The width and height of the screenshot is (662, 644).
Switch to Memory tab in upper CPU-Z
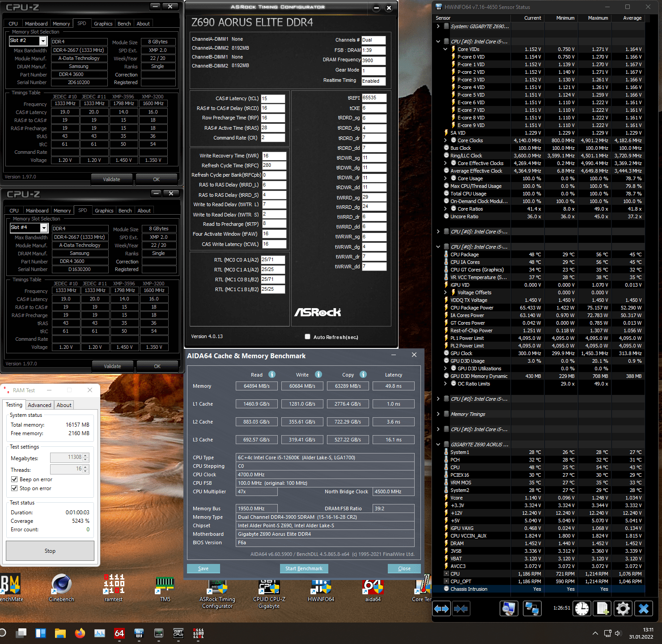(61, 24)
